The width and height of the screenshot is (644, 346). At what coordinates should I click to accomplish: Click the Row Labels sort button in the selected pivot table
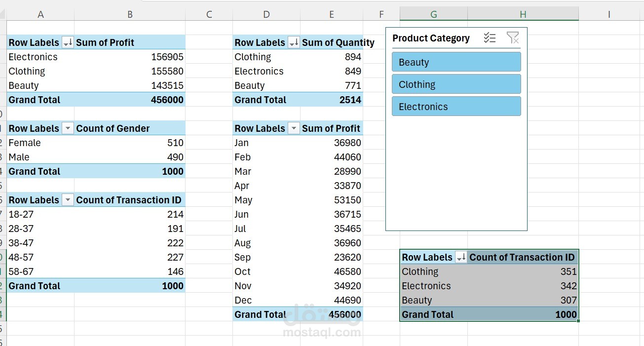[461, 257]
